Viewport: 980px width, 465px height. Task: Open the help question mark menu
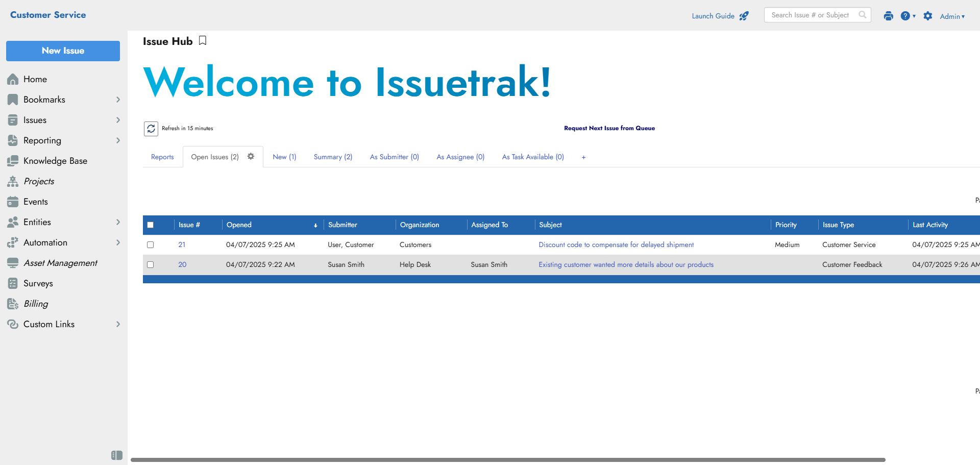[x=908, y=16]
